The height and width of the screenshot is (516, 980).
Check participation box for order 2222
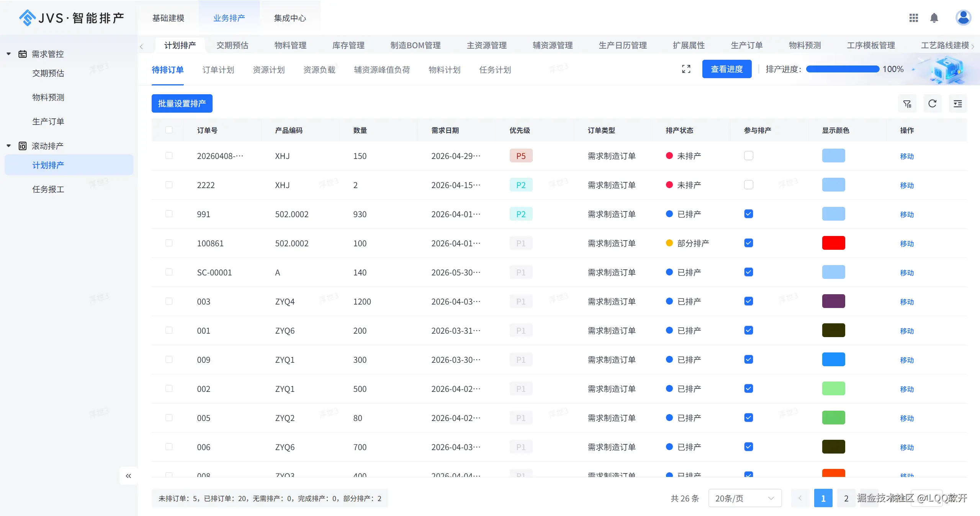[748, 185]
